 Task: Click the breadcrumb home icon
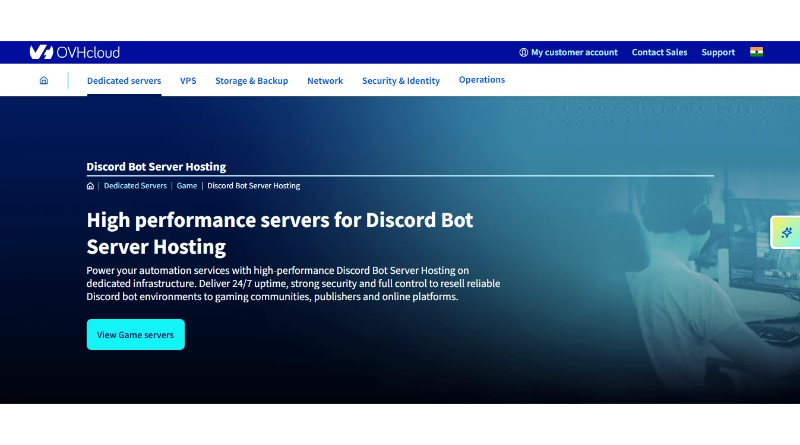[90, 186]
